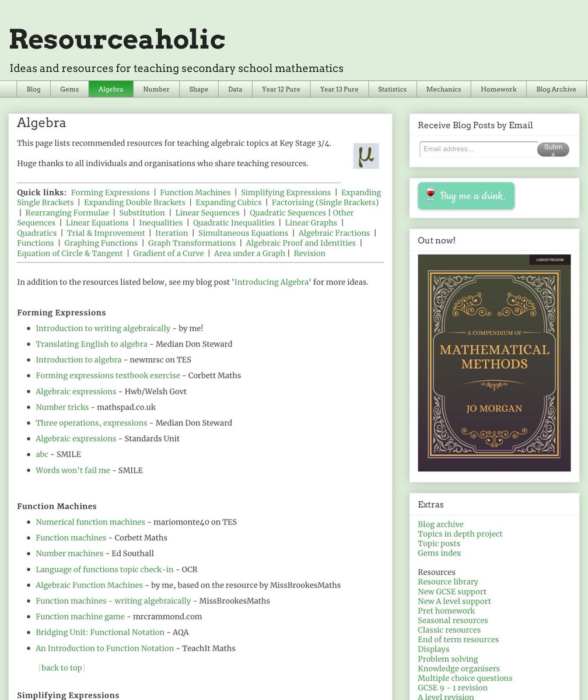Image resolution: width=588 pixels, height=700 pixels.
Task: Open the Number machines link
Action: pyautogui.click(x=69, y=554)
